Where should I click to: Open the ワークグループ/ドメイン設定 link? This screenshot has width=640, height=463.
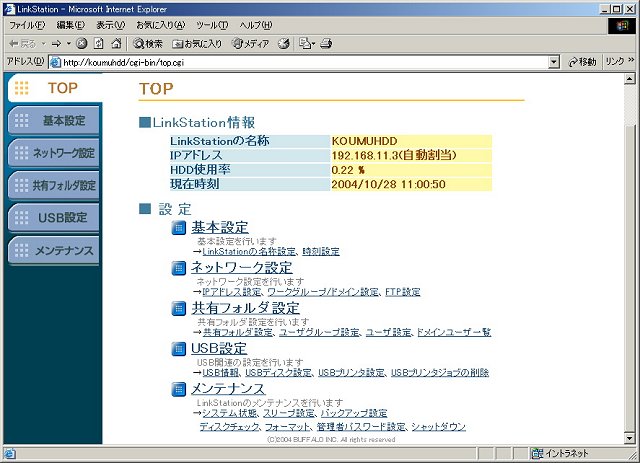[x=323, y=292]
